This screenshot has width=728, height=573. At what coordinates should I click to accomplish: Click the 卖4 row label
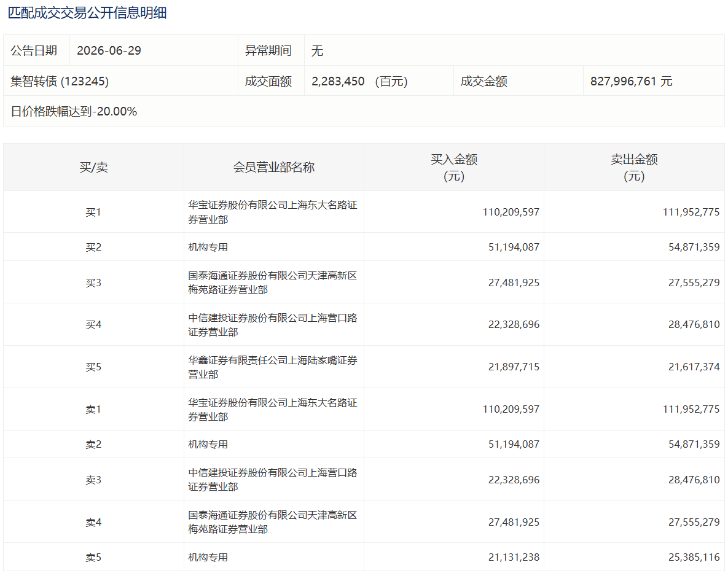point(93,523)
